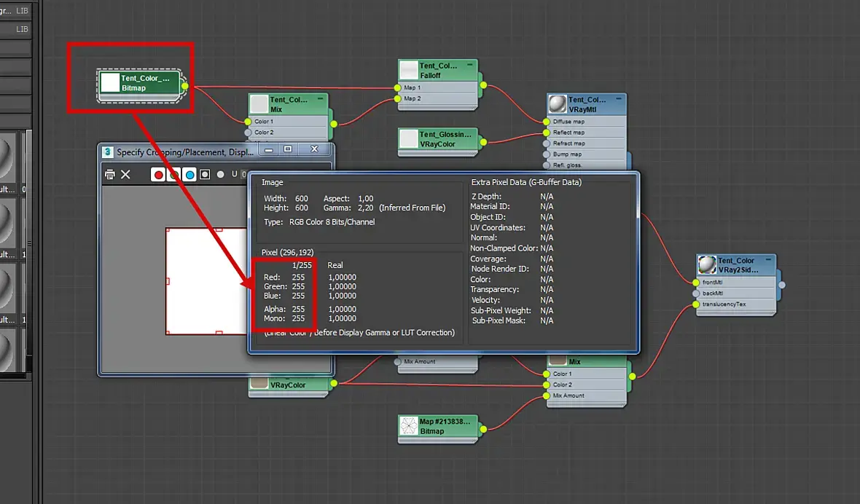Collapse the Tent_Col Mix node
This screenshot has width=860, height=504.
tap(320, 99)
